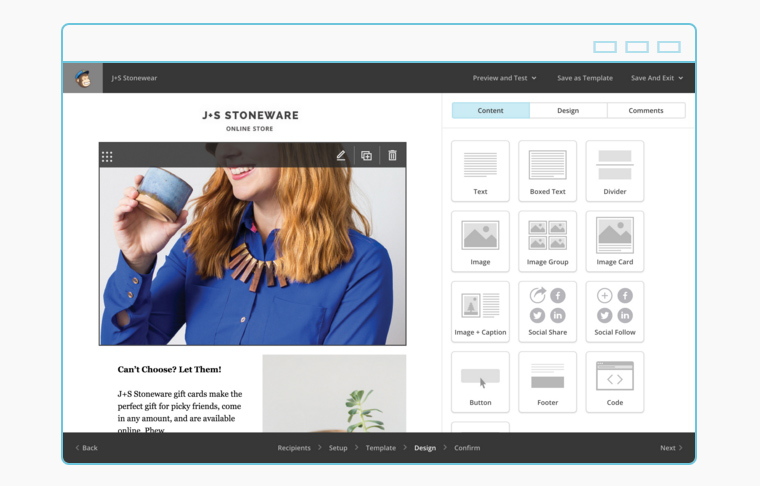The image size is (760, 486).
Task: Delete the image block via trash icon
Action: [x=392, y=156]
